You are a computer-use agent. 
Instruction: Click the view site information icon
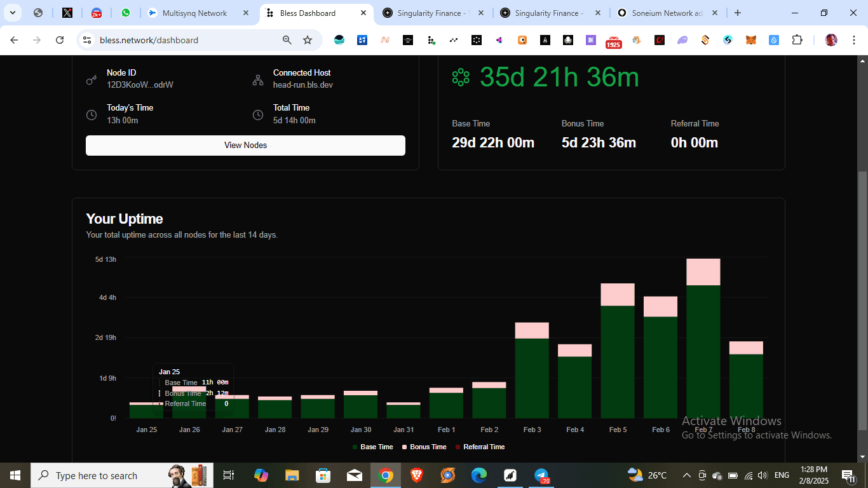[87, 40]
